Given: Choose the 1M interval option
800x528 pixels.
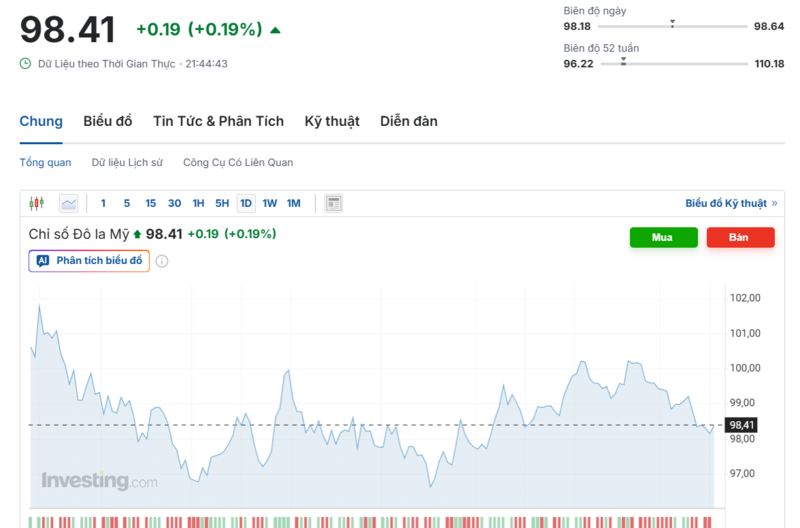Looking at the screenshot, I should tap(294, 203).
